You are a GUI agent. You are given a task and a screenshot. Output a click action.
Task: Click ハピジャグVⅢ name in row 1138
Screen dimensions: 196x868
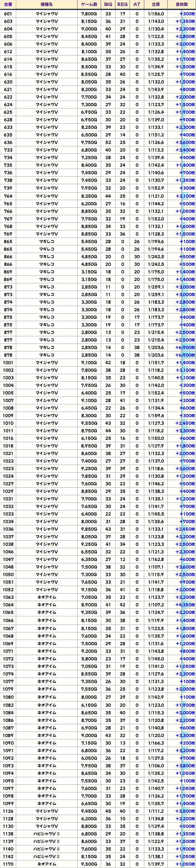pos(46,834)
